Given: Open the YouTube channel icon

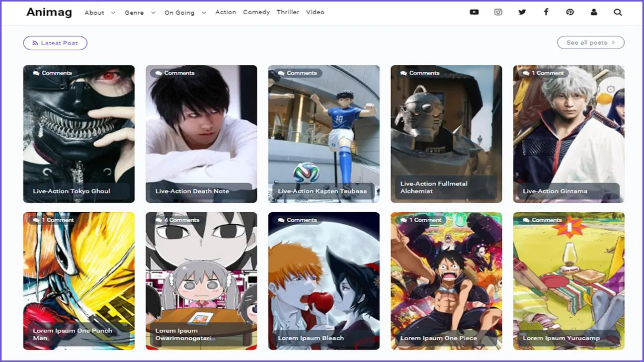Looking at the screenshot, I should click(x=474, y=12).
